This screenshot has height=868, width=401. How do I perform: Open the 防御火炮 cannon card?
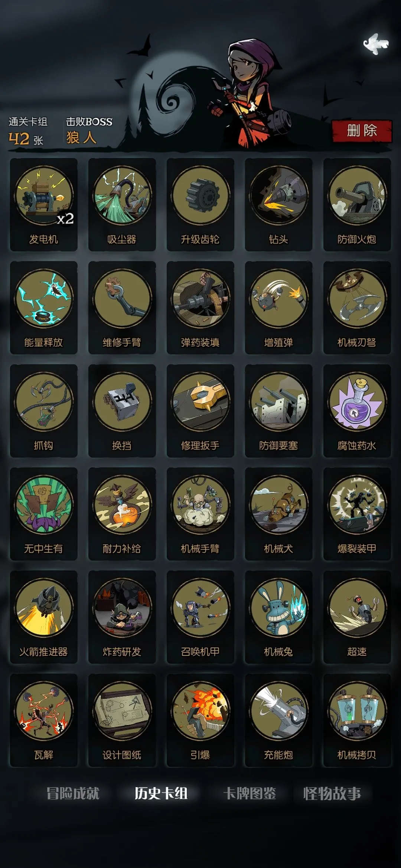[357, 205]
